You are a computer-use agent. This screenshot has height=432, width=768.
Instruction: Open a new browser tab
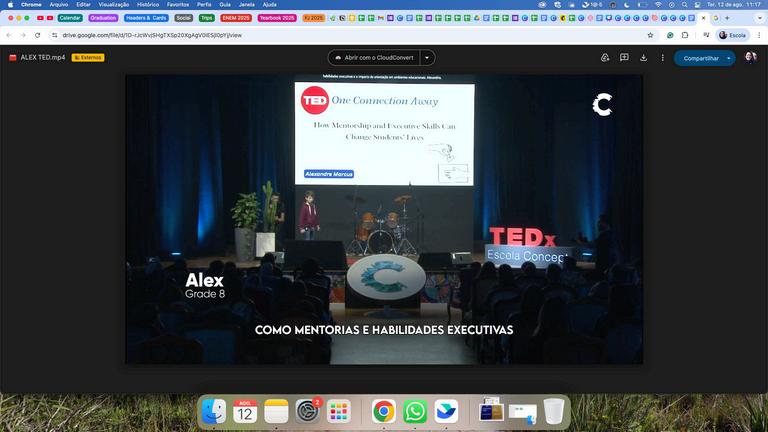727,18
